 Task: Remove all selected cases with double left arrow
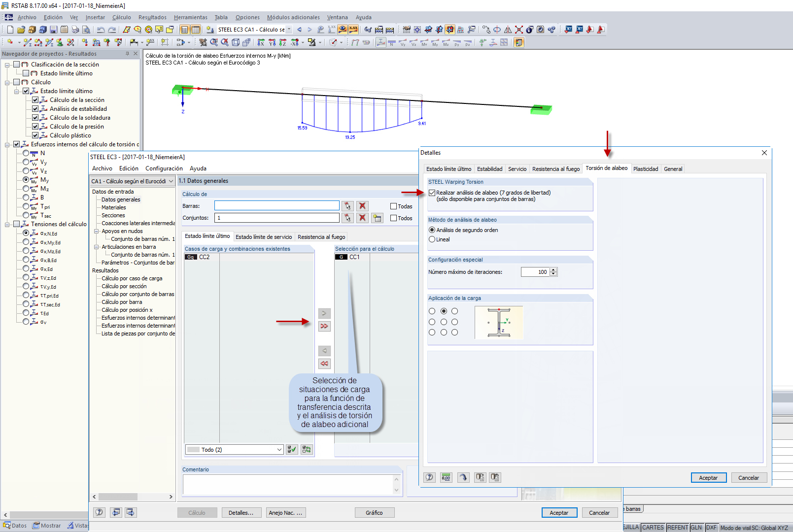tap(324, 364)
